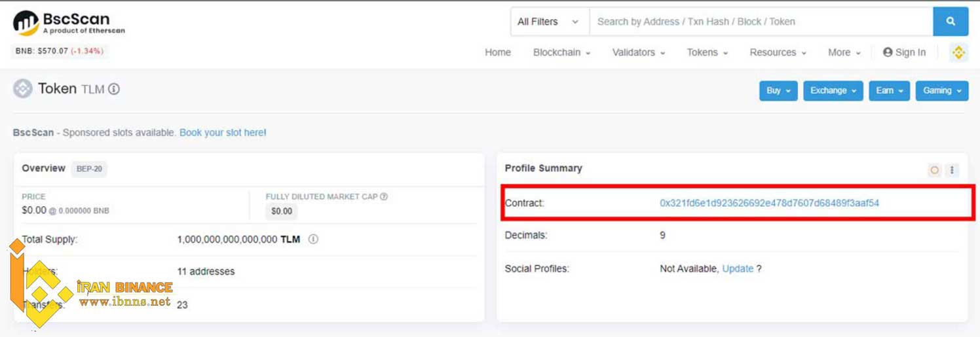980x337 pixels.
Task: Open the Buy dropdown button
Action: [x=778, y=91]
